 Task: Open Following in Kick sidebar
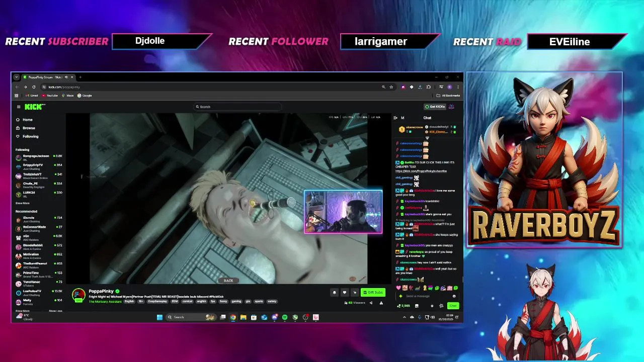tap(27, 136)
